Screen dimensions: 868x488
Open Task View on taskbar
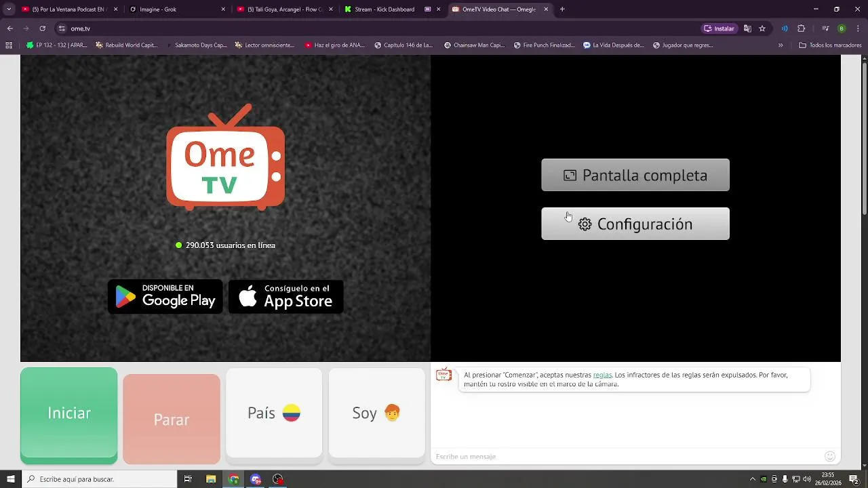tap(188, 479)
